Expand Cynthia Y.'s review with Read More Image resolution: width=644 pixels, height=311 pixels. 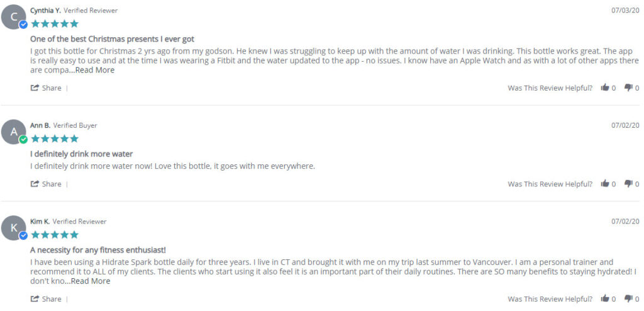95,70
